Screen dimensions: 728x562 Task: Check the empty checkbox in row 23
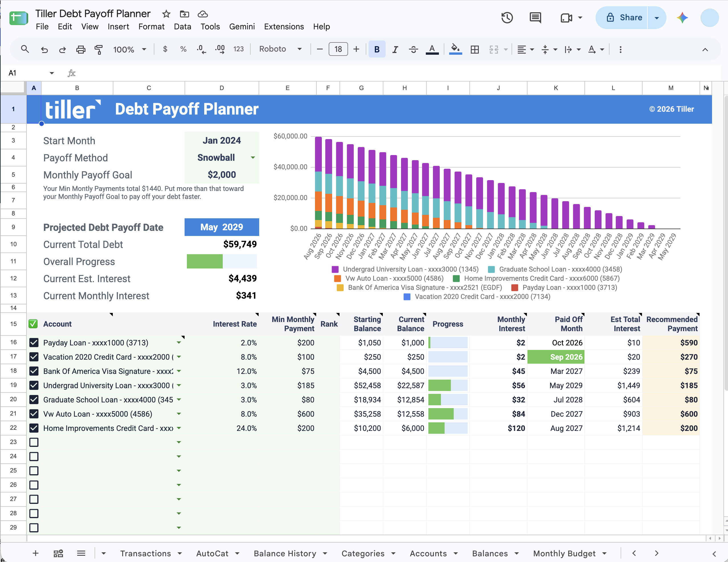coord(34,442)
